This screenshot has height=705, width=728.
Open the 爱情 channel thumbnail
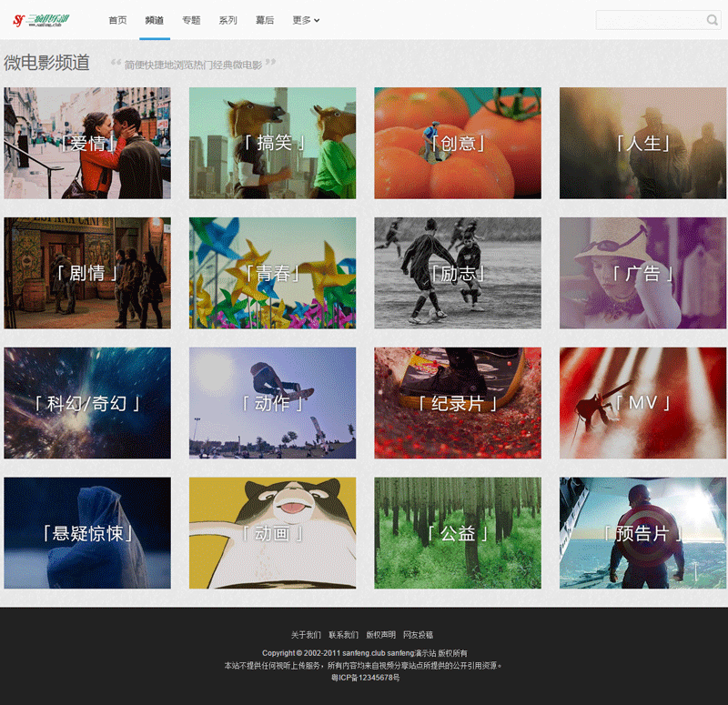(87, 143)
